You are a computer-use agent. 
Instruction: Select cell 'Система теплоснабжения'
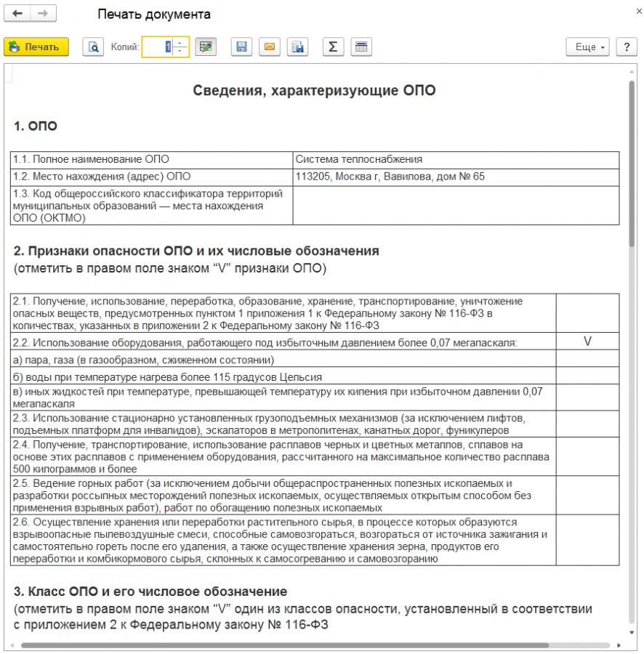pos(456,160)
